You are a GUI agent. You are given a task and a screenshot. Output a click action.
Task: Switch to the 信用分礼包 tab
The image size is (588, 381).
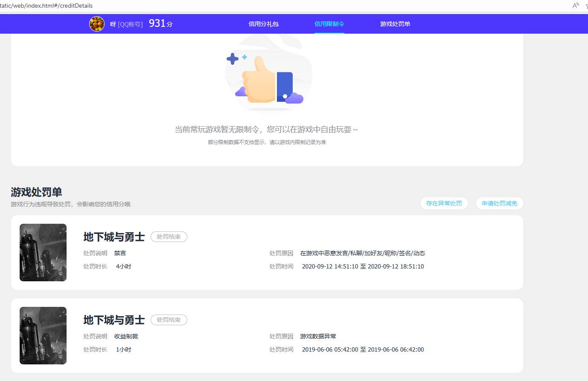click(x=263, y=24)
